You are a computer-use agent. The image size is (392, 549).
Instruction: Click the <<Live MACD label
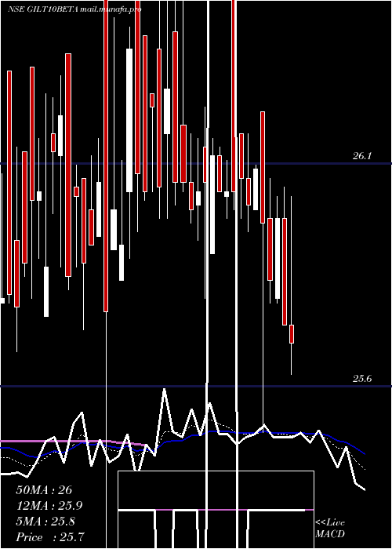[x=330, y=528]
